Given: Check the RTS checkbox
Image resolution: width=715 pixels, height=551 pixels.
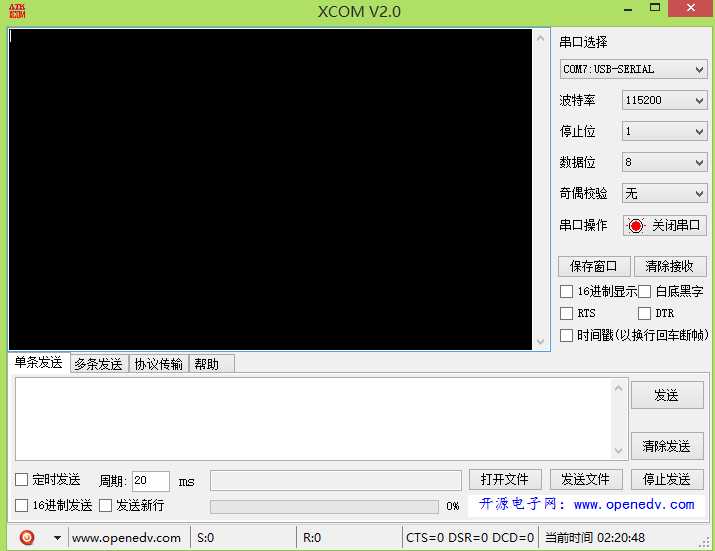Looking at the screenshot, I should pos(566,313).
